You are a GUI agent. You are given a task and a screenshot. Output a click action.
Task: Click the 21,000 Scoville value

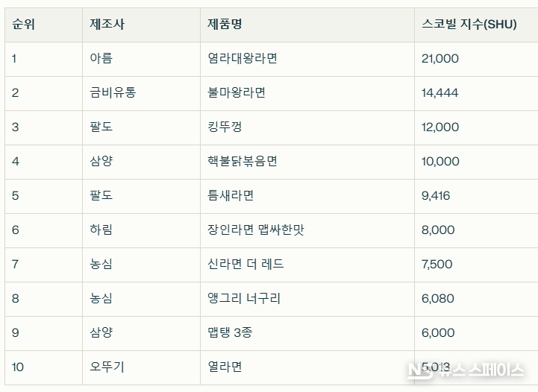[x=440, y=59]
